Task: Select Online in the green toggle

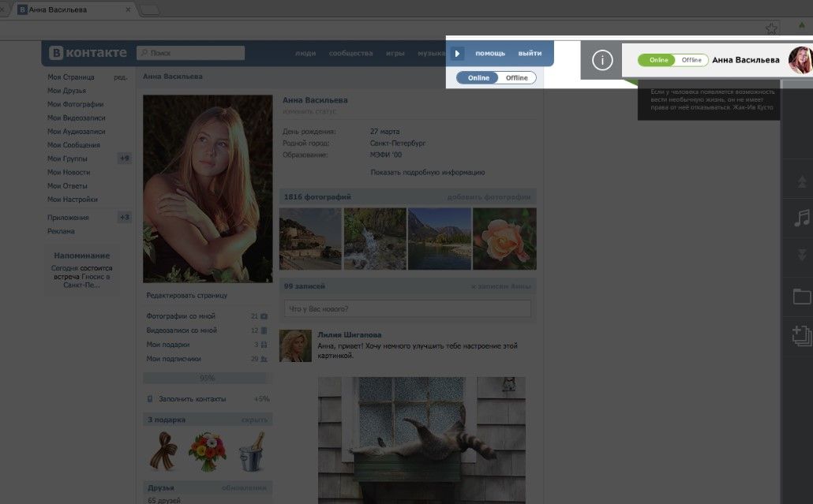Action: click(x=657, y=60)
